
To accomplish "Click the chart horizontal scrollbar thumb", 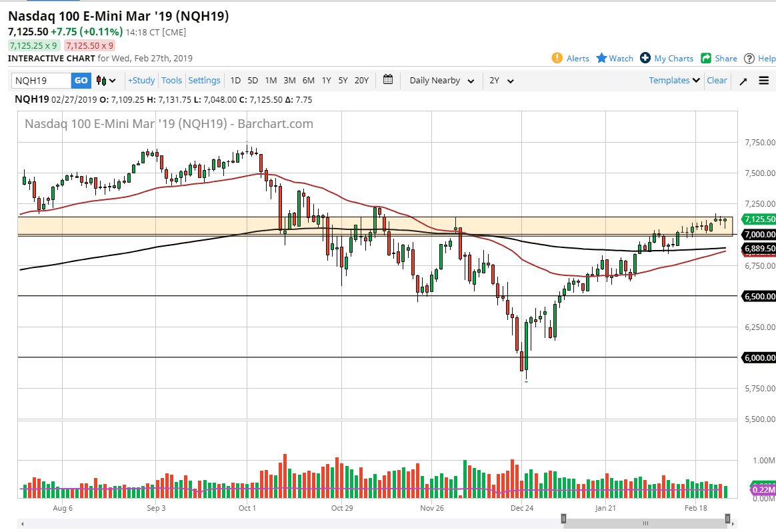I will 645,523.
